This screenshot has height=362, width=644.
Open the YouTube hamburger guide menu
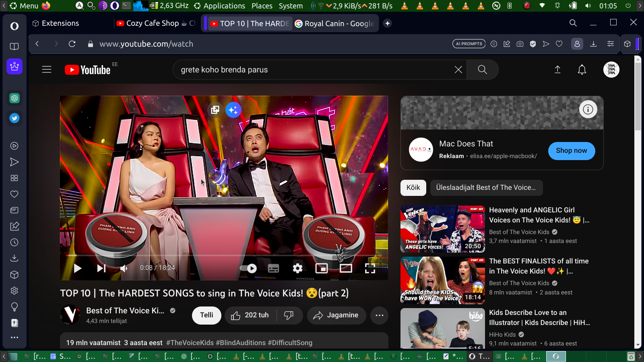pyautogui.click(x=47, y=70)
